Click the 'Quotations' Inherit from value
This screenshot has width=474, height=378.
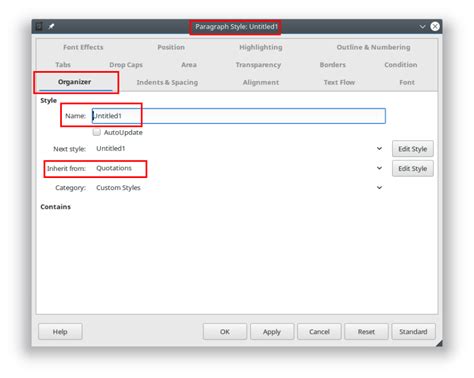coord(114,168)
